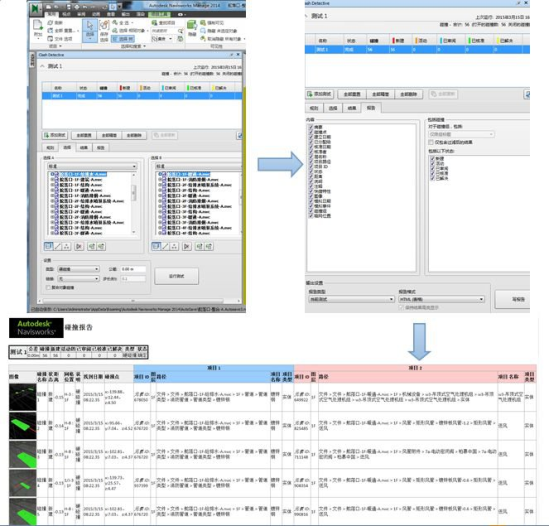Open the 常用 ribbon tab
Image resolution: width=549 pixels, height=526 pixels.
click(x=52, y=14)
